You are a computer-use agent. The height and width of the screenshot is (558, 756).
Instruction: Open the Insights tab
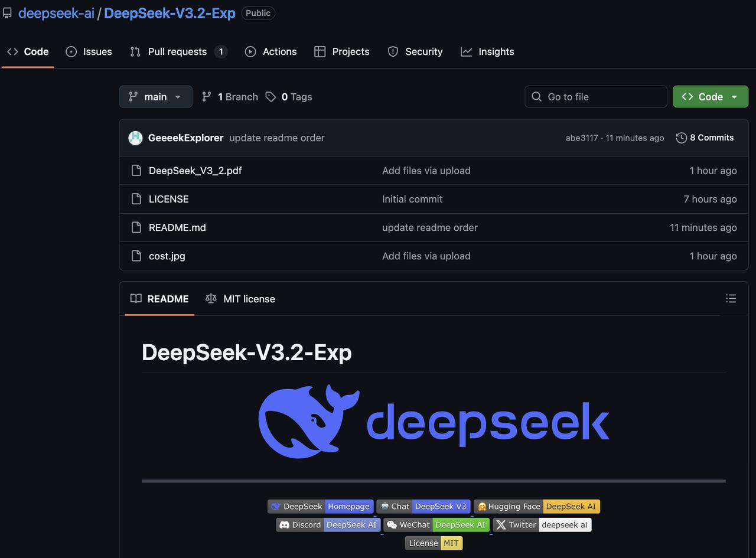tap(487, 51)
